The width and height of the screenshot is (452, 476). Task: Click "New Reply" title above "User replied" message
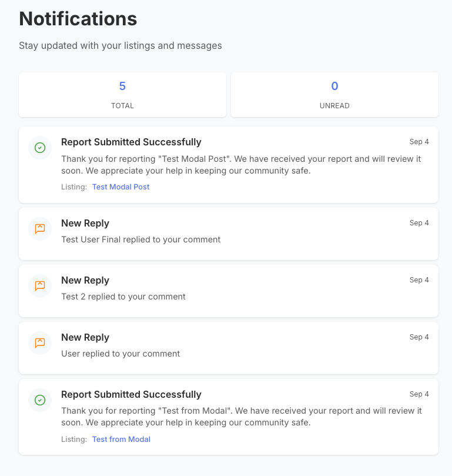85,338
